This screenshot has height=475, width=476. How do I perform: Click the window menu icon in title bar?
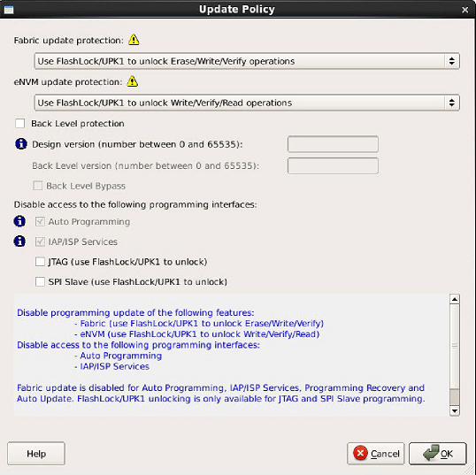point(9,10)
